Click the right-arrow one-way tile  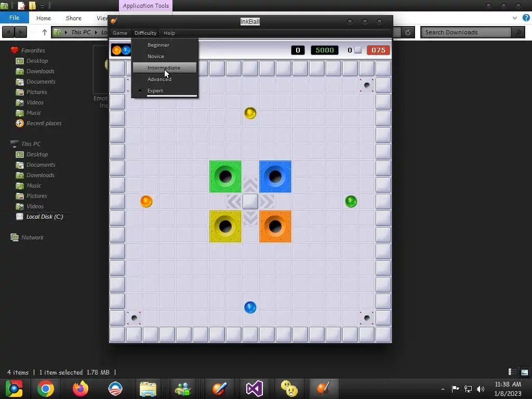pyautogui.click(x=267, y=202)
